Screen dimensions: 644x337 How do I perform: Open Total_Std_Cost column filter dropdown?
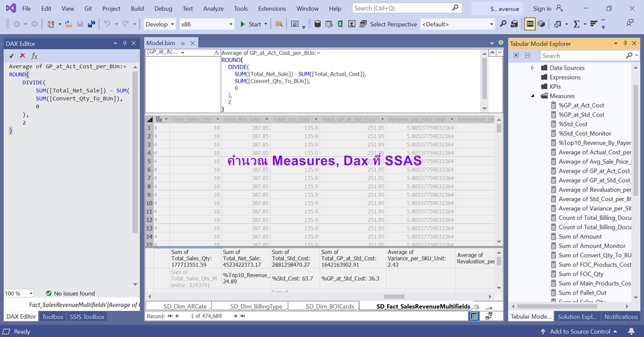click(x=316, y=119)
